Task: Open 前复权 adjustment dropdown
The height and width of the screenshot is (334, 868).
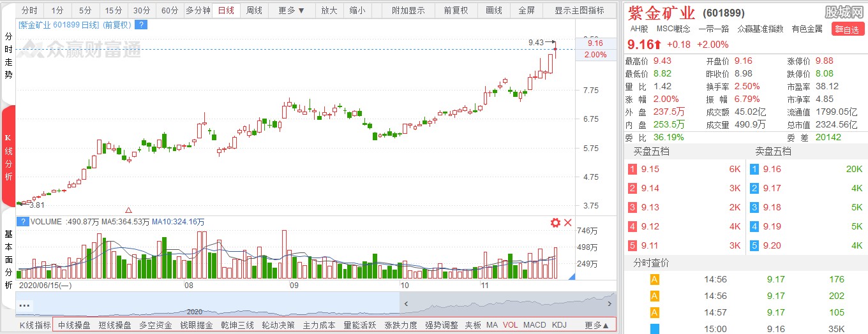Action: 456,10
